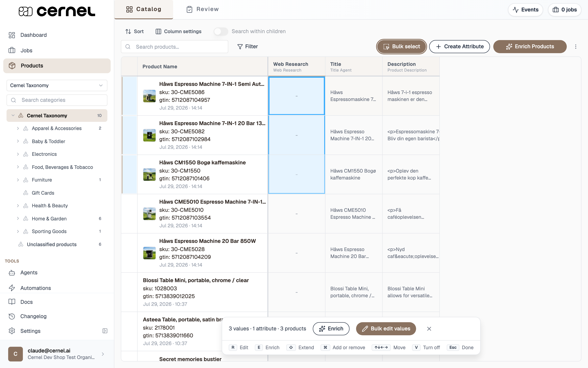Open Events panel
Screen dimensions: 588x368
pos(525,10)
